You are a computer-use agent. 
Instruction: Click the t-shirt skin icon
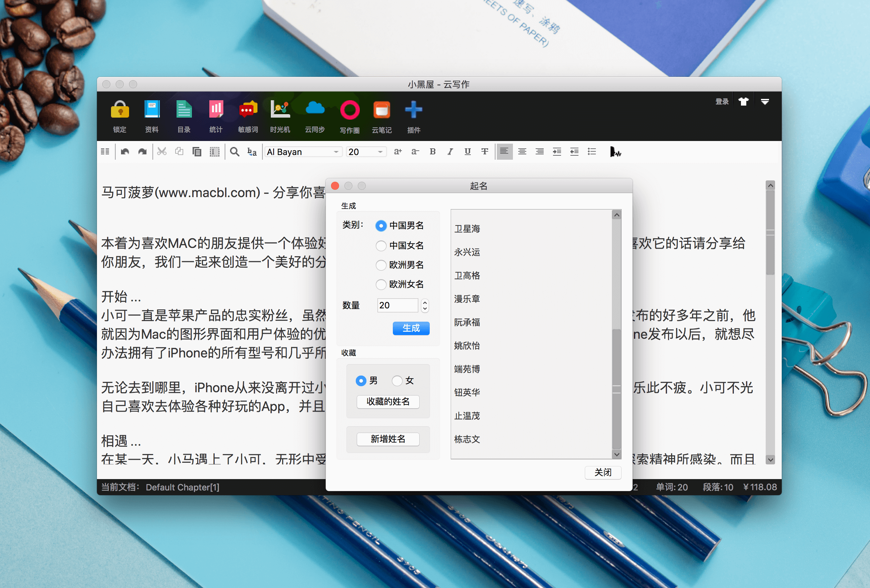coord(744,101)
